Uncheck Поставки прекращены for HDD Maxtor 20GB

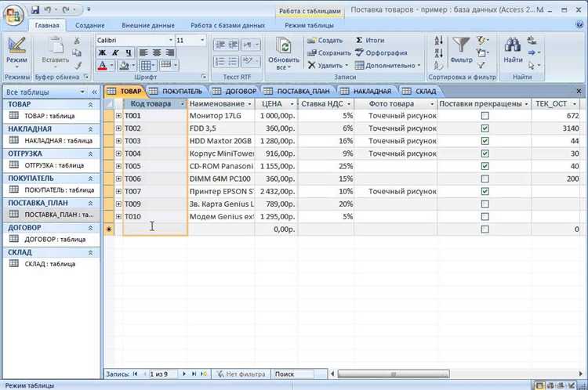(x=485, y=141)
